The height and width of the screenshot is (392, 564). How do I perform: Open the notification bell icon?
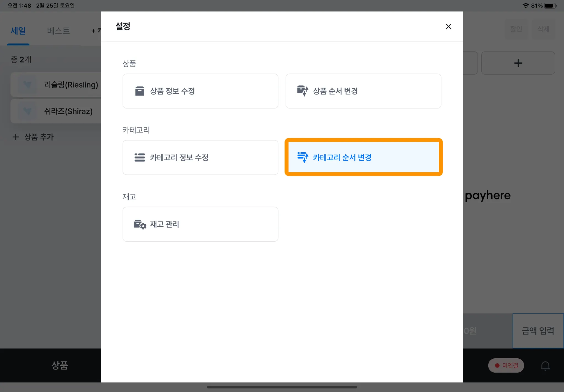pos(545,366)
